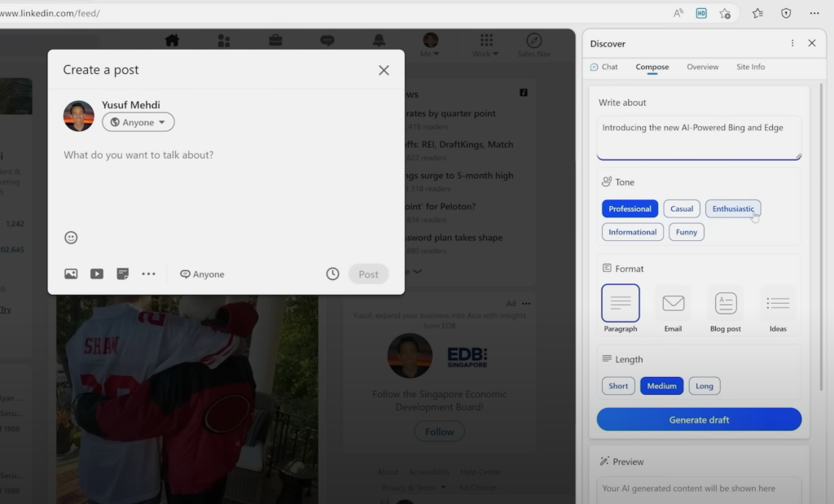Click the disabled Post button
This screenshot has height=504, width=834.
tap(369, 274)
